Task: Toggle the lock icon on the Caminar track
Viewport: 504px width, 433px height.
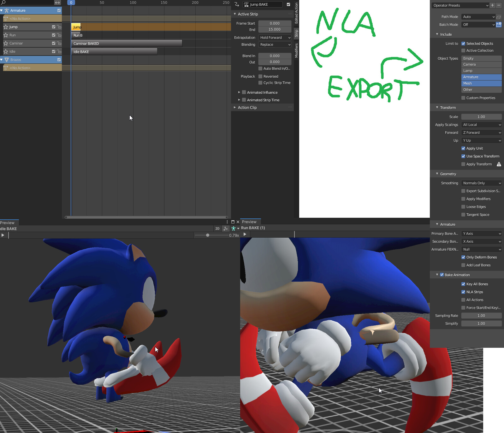Action: pyautogui.click(x=59, y=43)
